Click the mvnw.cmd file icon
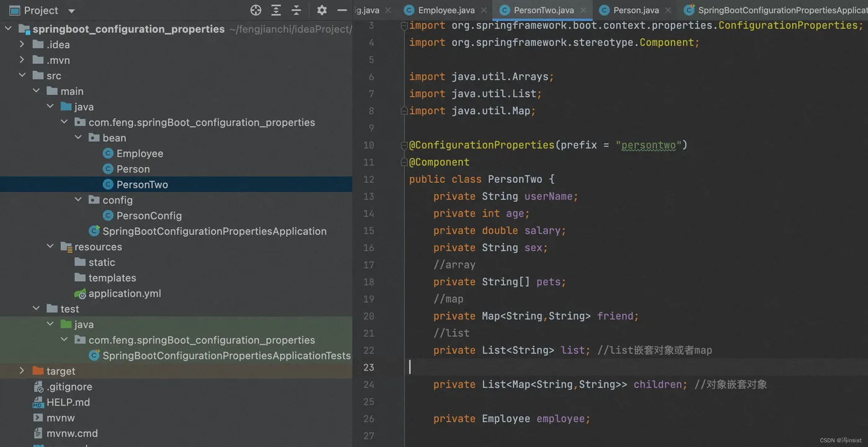 pos(38,433)
